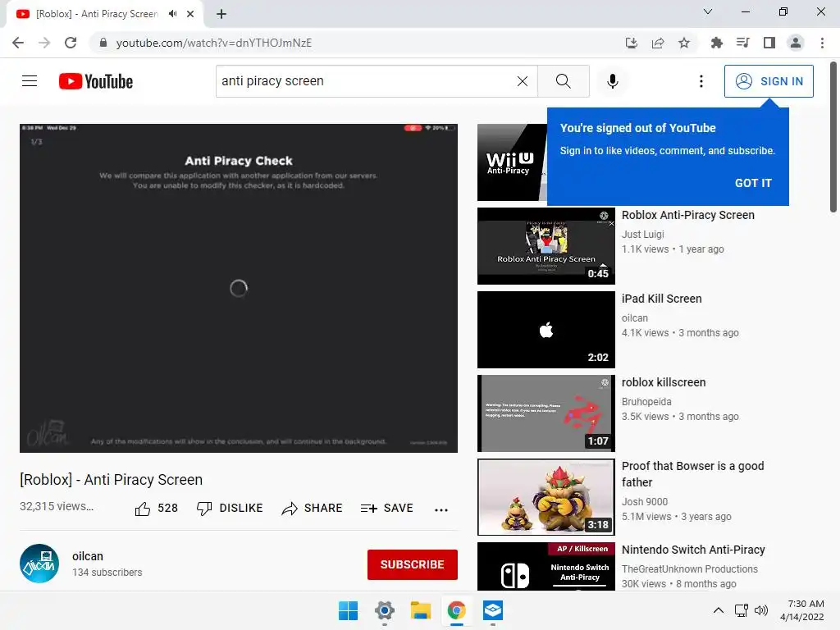Reload the current page
This screenshot has height=630, width=840.
point(71,43)
